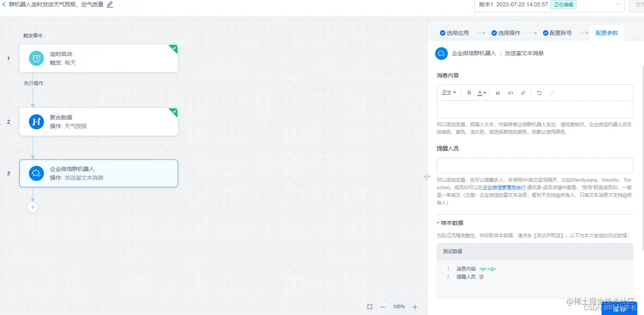Select the 聚合数据 天气预报 step card
Image resolution: width=644 pixels, height=315 pixels.
98,122
